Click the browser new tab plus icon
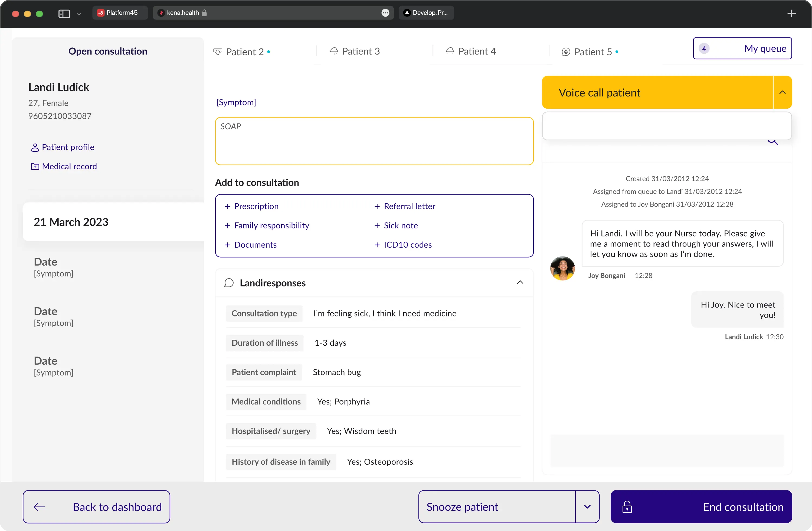Viewport: 812px width, 531px height. 791,13
